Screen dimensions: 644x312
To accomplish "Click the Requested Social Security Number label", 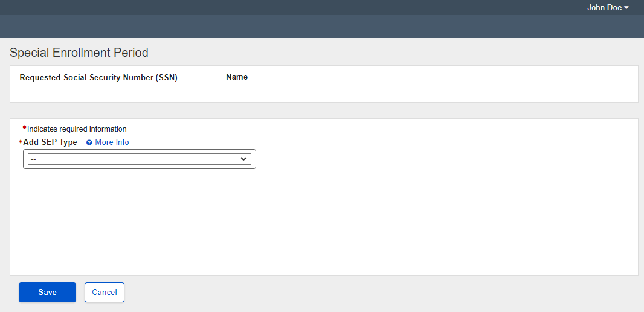I will coord(98,77).
